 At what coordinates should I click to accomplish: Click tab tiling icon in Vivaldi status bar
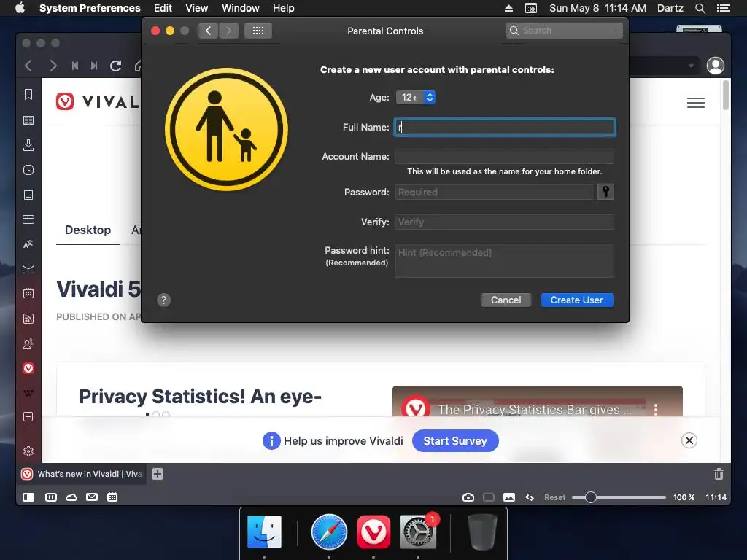tap(50, 497)
